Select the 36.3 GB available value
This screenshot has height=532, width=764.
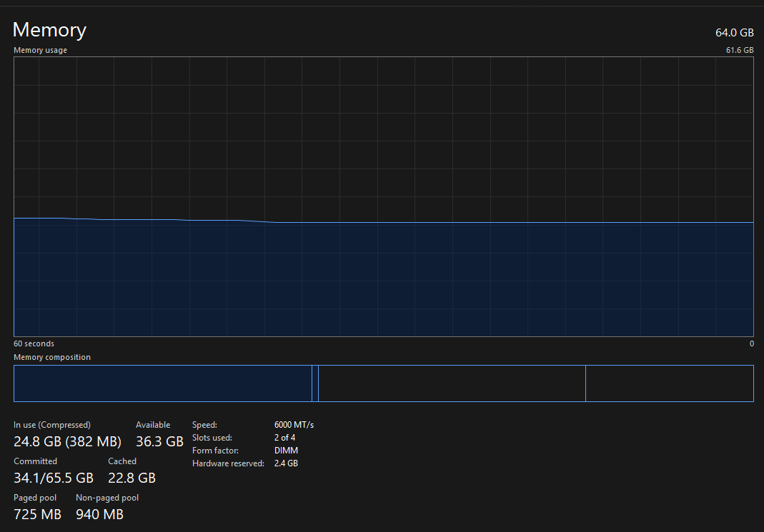pyautogui.click(x=159, y=441)
